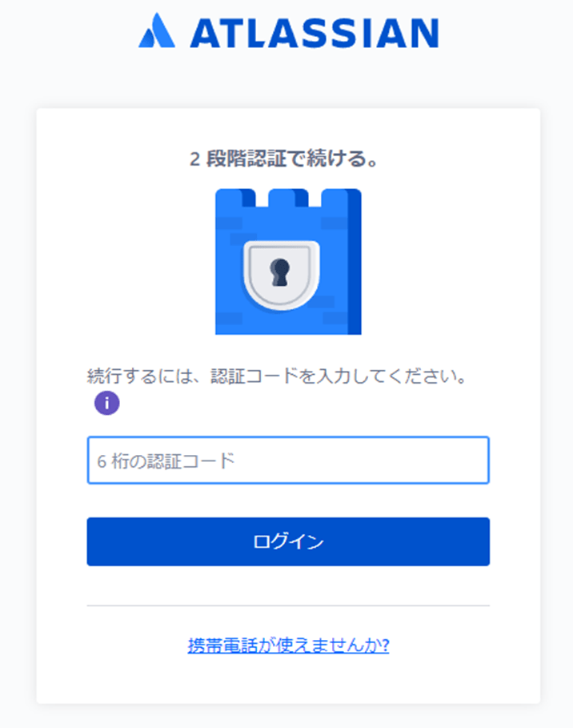Focus the 6 桁の認証コード input field
Image resolution: width=573 pixels, height=728 pixels.
(288, 461)
